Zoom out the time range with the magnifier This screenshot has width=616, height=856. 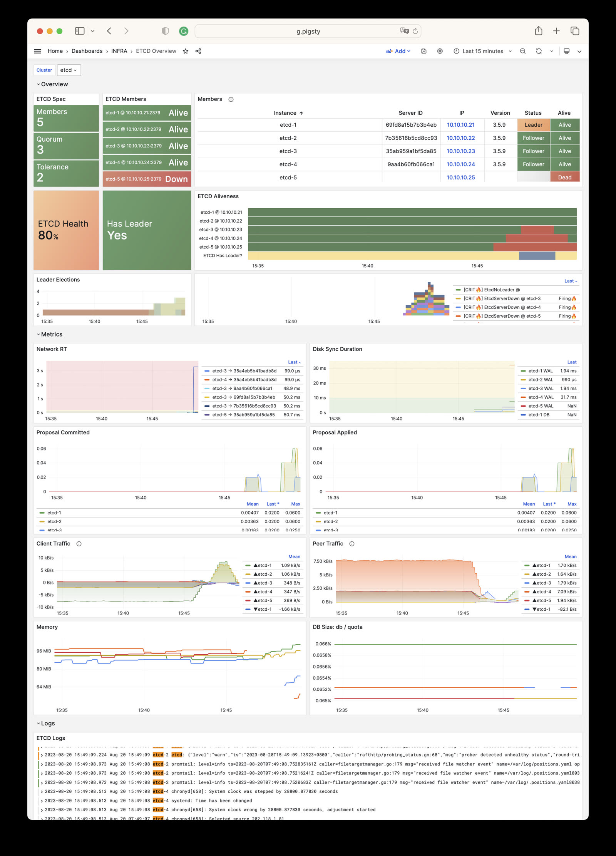coord(522,51)
